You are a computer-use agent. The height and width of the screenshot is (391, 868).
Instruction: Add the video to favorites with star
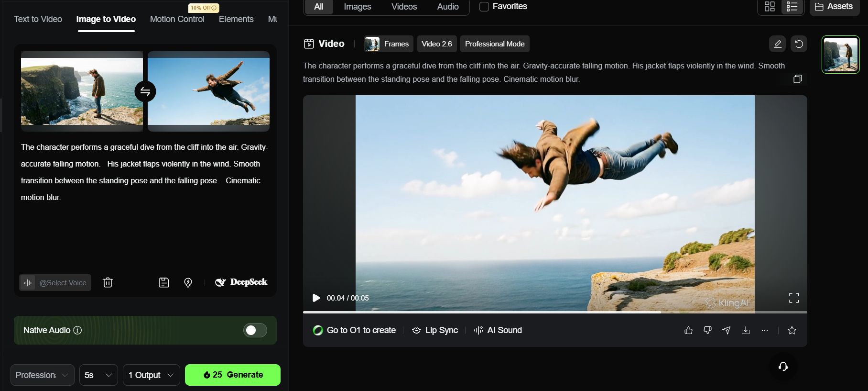coord(792,330)
